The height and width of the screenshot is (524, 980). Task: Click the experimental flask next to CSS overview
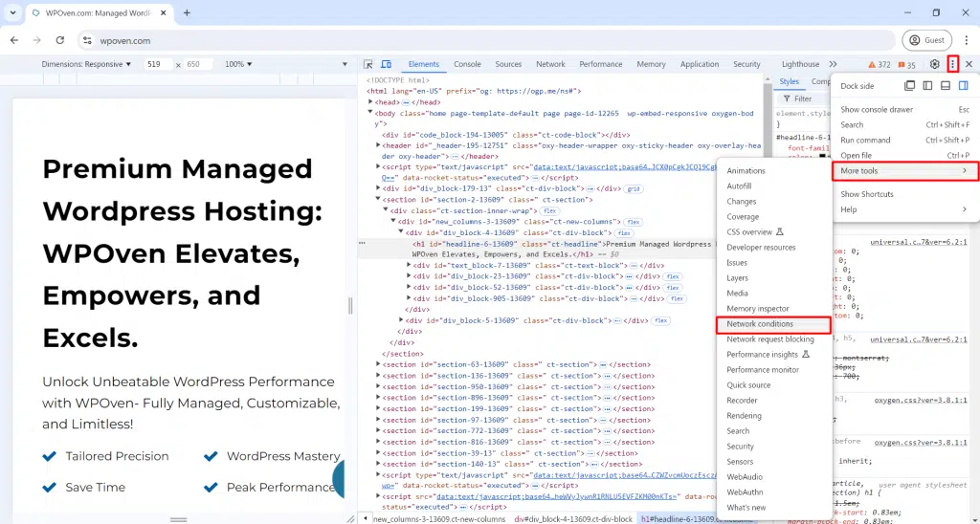779,231
